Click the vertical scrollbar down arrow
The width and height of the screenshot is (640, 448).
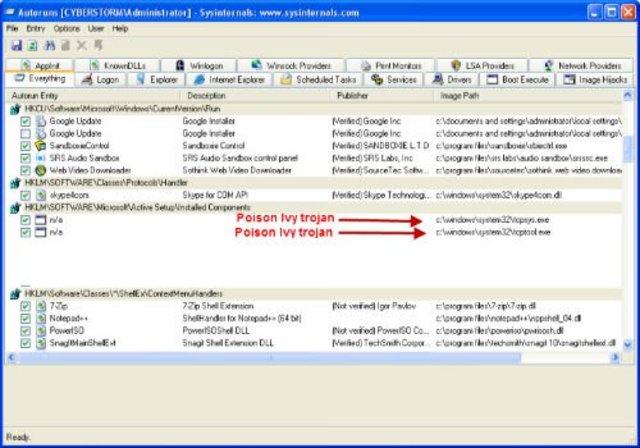(x=628, y=345)
